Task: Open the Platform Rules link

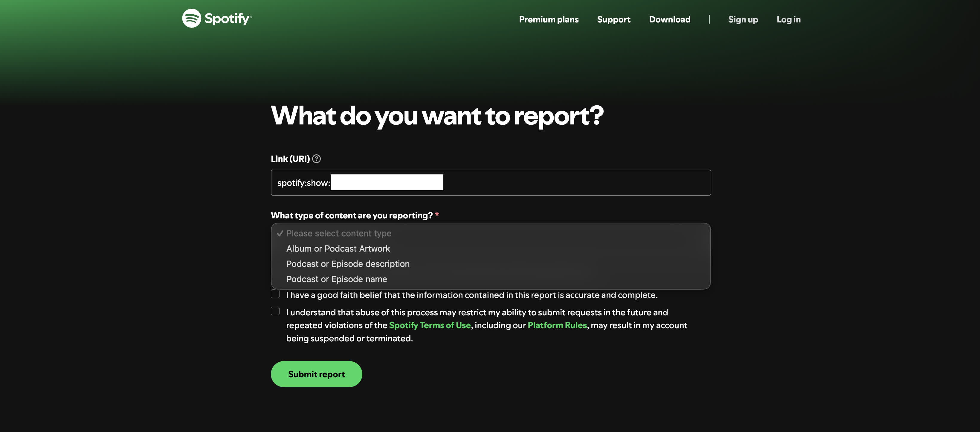Action: [557, 325]
